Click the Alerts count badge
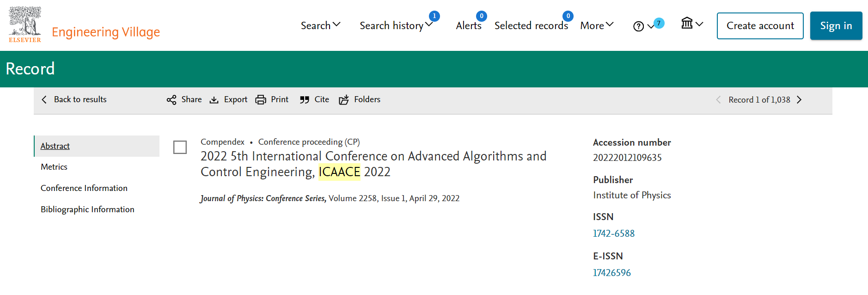This screenshot has height=295, width=868. (482, 16)
